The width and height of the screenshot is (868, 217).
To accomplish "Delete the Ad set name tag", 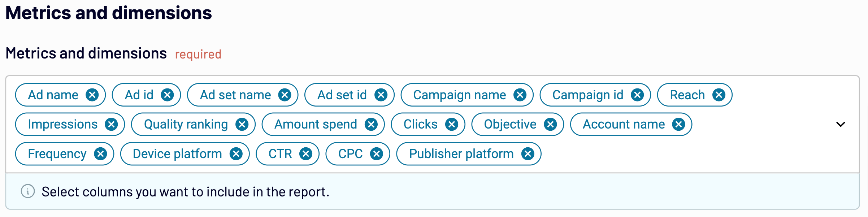I will tap(285, 95).
